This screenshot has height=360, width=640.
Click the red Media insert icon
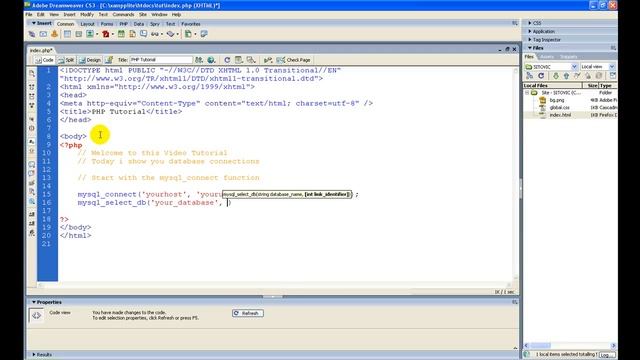click(x=106, y=34)
